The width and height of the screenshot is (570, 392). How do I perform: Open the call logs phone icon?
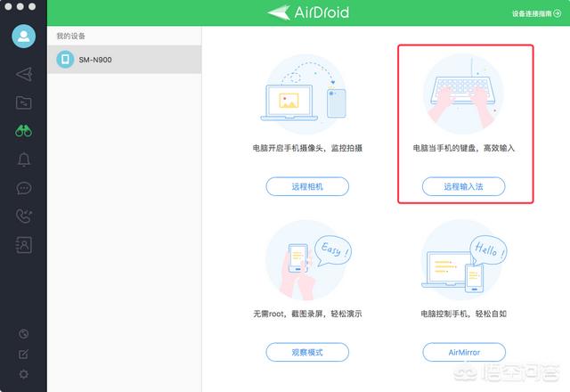(x=23, y=216)
